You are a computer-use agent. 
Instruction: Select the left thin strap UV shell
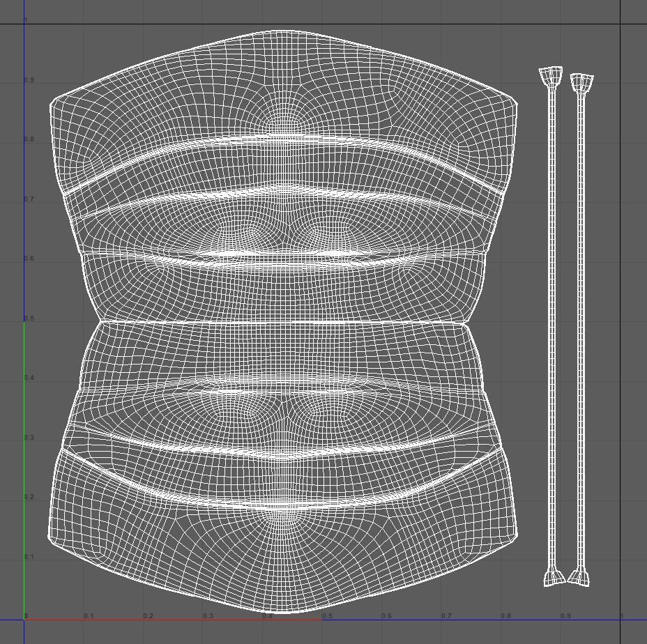point(552,326)
